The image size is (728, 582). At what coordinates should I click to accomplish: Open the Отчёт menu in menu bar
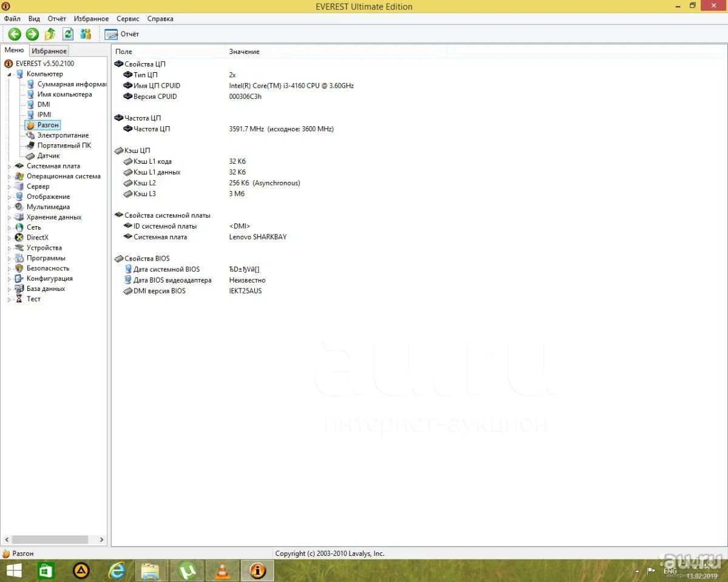(57, 19)
